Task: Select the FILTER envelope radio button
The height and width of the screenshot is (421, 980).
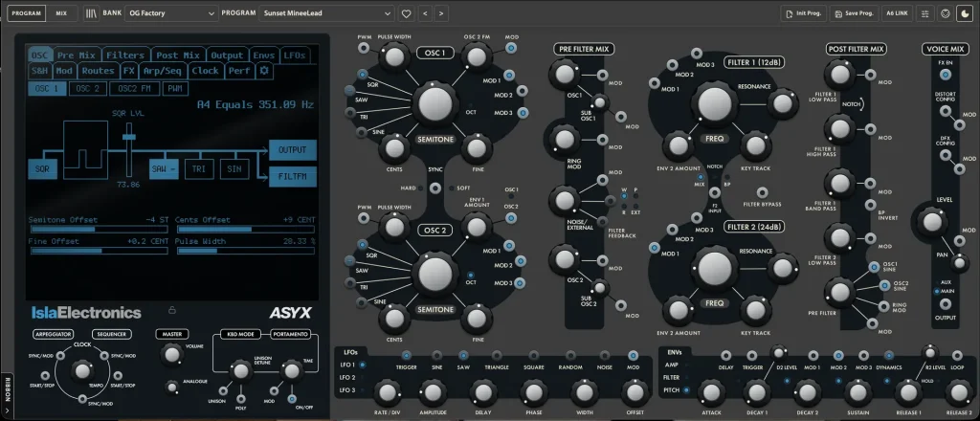Action: point(687,377)
